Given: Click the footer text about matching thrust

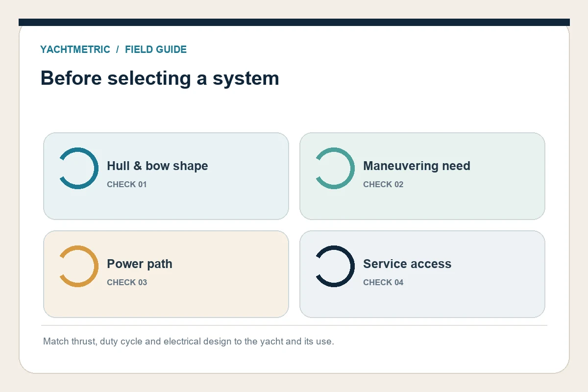Looking at the screenshot, I should coord(189,342).
